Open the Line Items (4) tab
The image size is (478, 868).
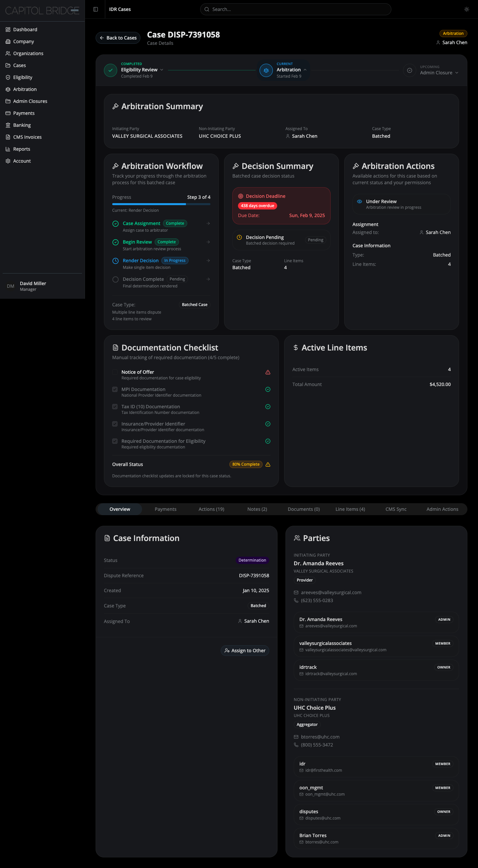(x=350, y=509)
